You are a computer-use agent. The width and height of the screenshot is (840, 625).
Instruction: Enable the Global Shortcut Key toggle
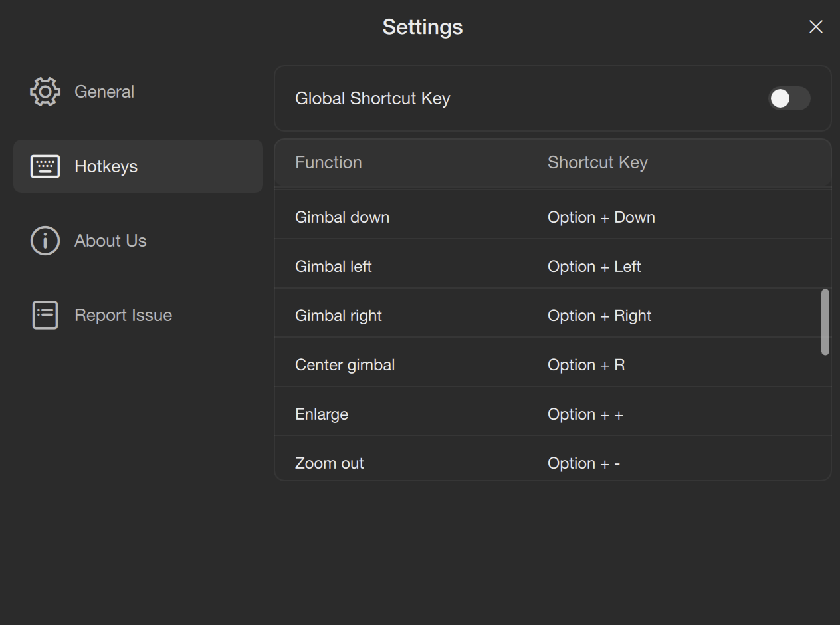(789, 98)
